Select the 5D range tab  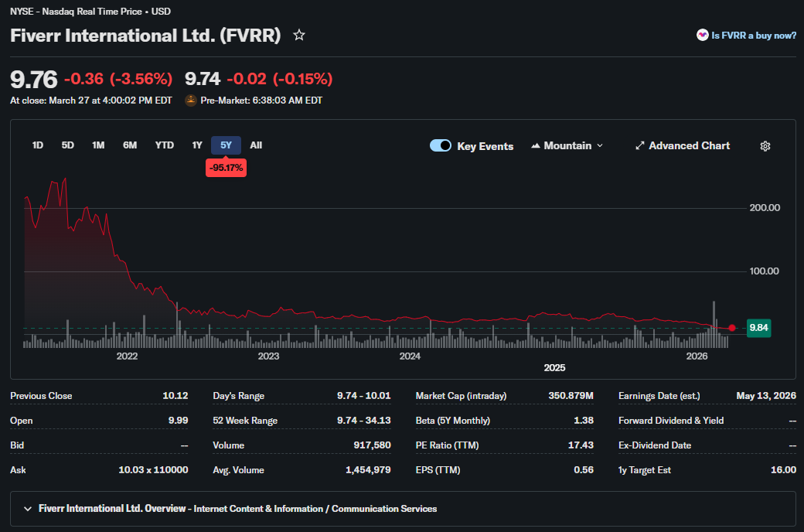click(x=68, y=145)
